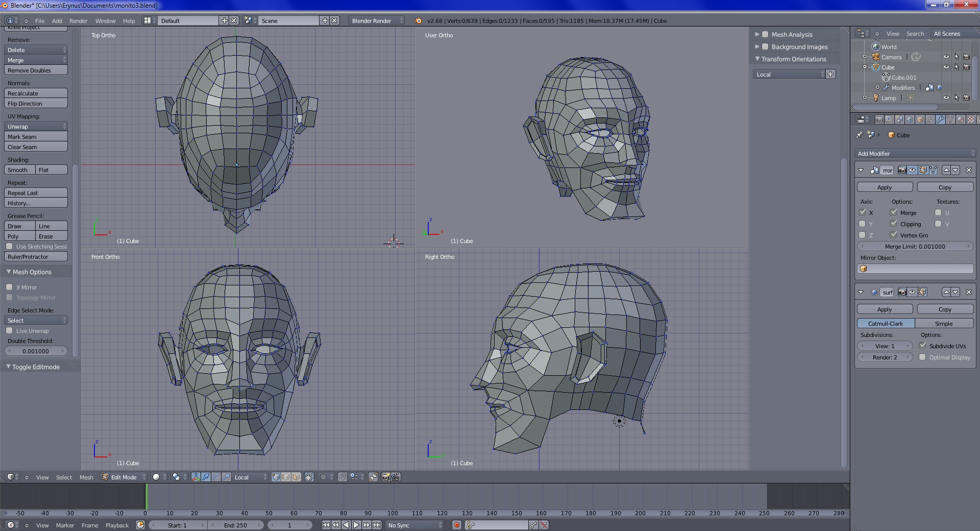Click the Merge Limit value slider
980x531 pixels.
(915, 246)
